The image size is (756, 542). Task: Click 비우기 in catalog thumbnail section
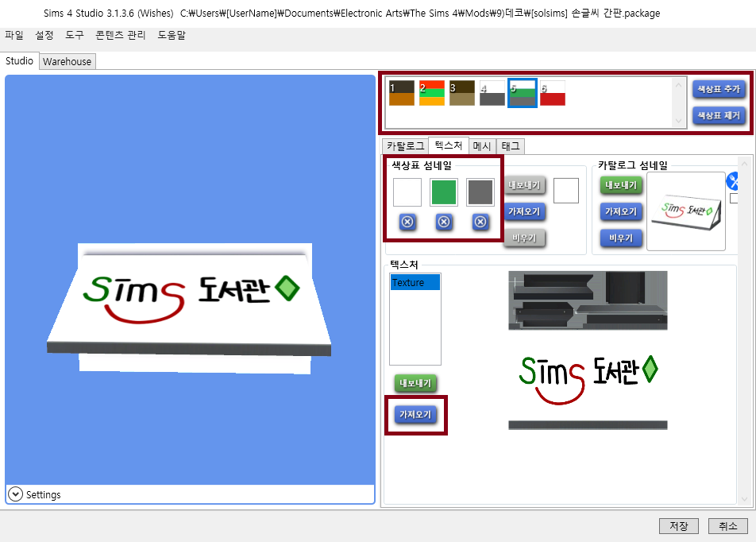621,238
